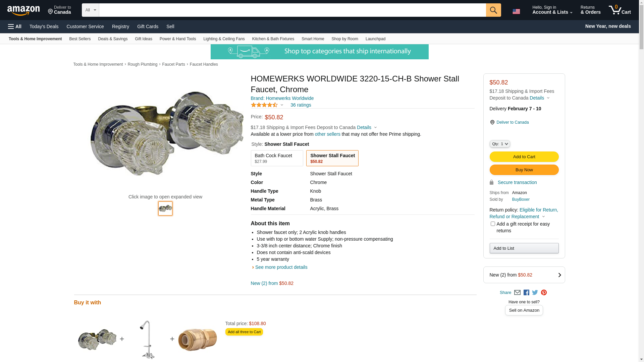Open the search category All dropdown

pos(90,10)
